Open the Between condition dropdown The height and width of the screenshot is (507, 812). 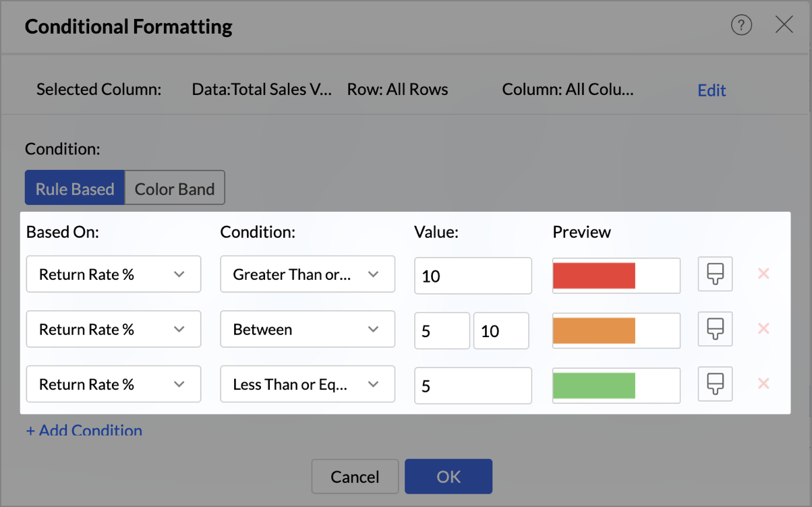click(x=307, y=330)
